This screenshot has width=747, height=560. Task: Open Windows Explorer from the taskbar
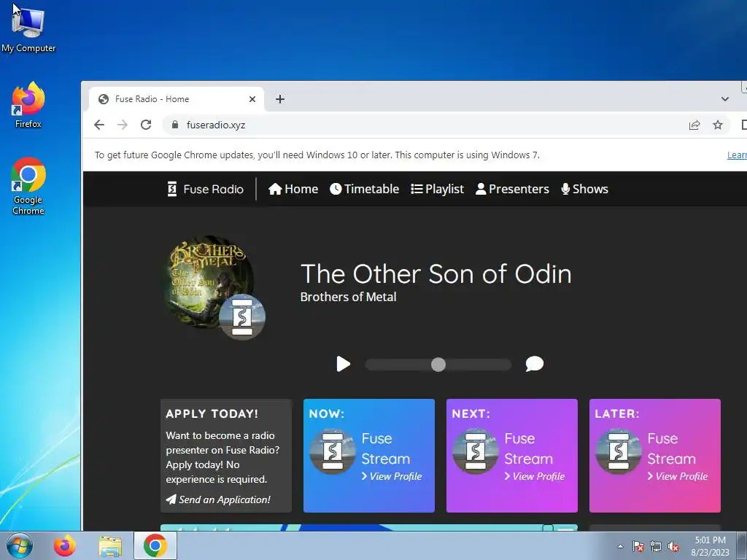tap(110, 545)
